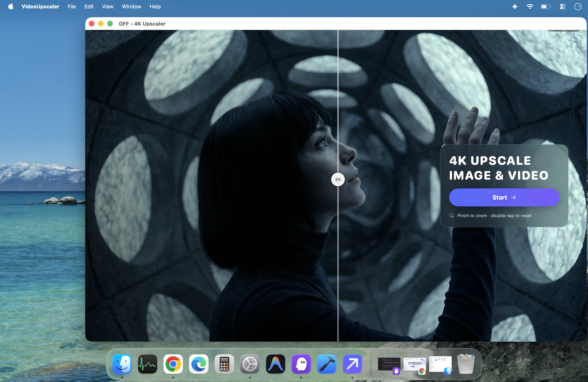The height and width of the screenshot is (382, 588).
Task: Open System Settings from the Dock
Action: click(250, 364)
